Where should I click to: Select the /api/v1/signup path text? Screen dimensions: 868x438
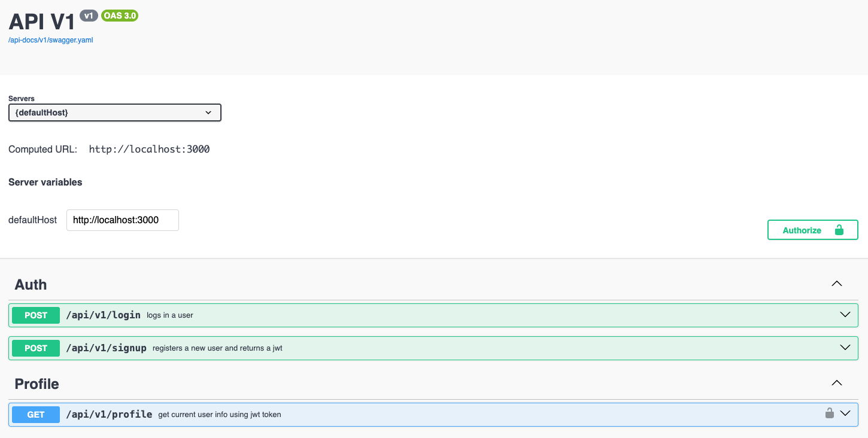point(106,348)
